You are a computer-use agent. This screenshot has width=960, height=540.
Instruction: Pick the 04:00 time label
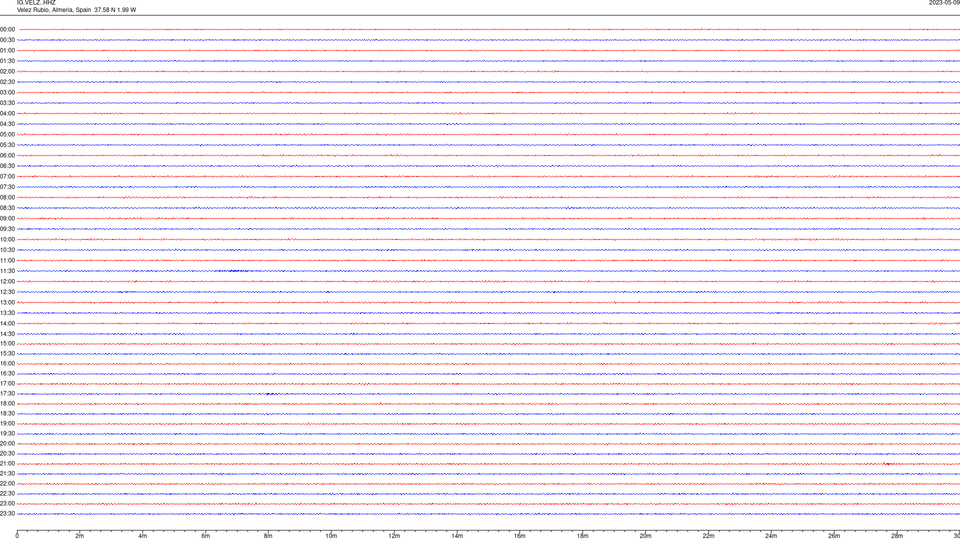point(7,113)
